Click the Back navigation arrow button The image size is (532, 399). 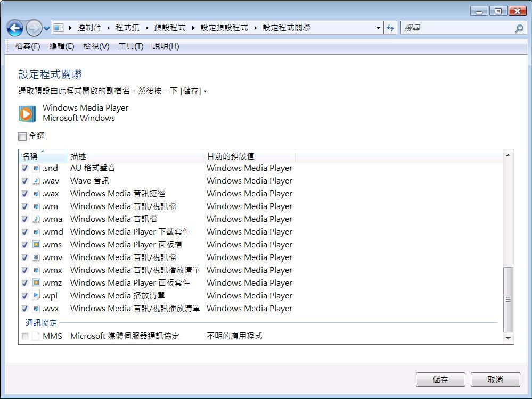coord(15,28)
